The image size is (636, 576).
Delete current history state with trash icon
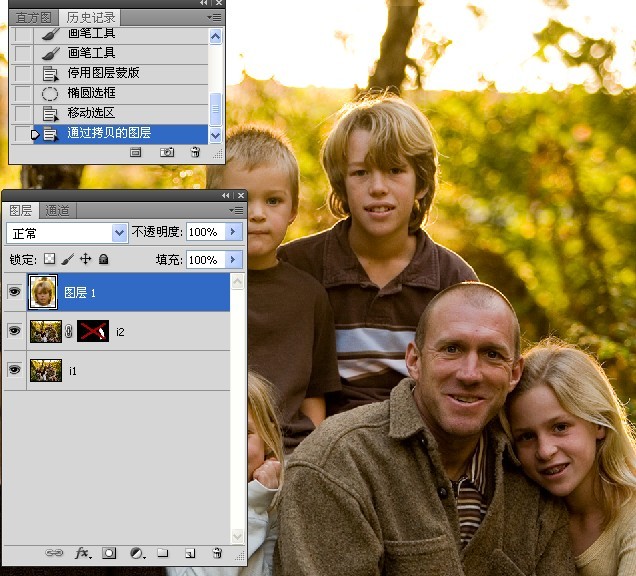coord(196,152)
